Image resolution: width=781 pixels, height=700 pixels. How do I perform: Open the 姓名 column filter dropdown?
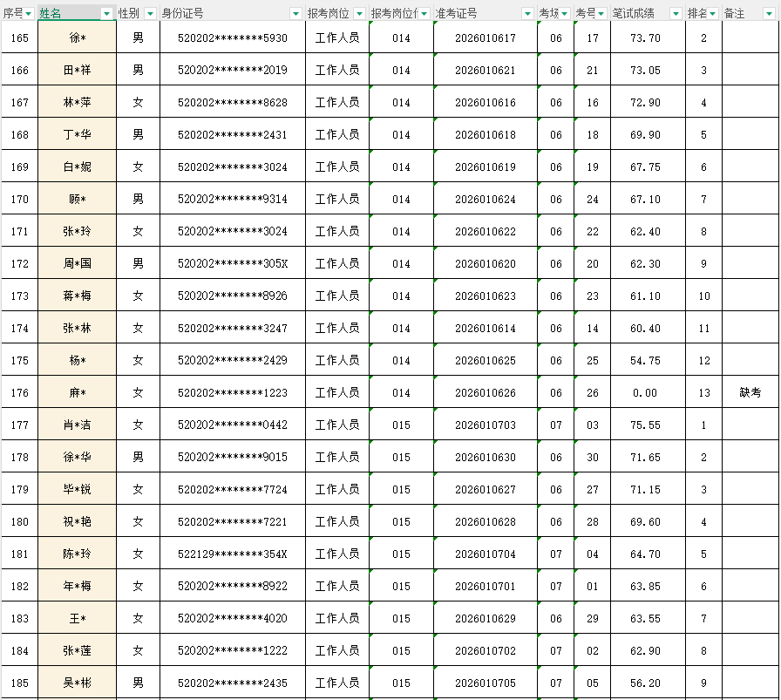click(107, 14)
